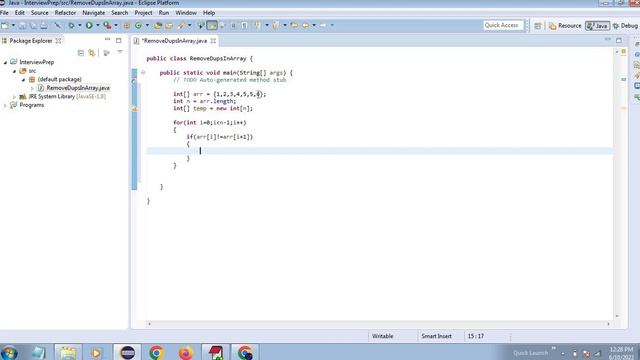Viewport: 640px width, 360px height.
Task: Click the Print toolbar icon
Action: point(44,25)
